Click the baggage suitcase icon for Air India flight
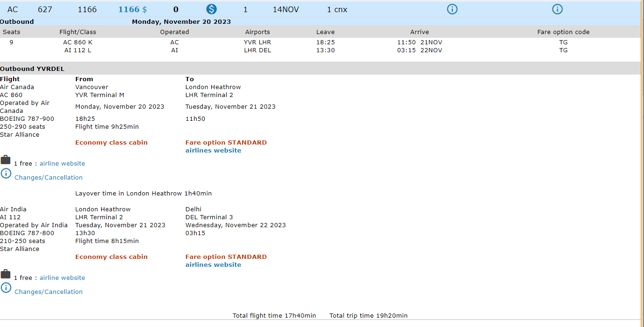This screenshot has height=327, width=644. tap(6, 274)
